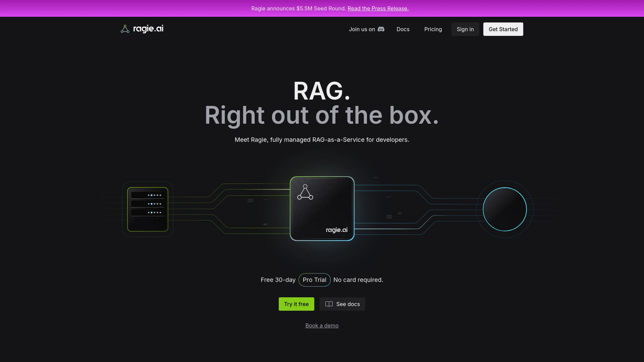The height and width of the screenshot is (362, 644).
Task: Click the Join us on navigation item
Action: (362, 29)
